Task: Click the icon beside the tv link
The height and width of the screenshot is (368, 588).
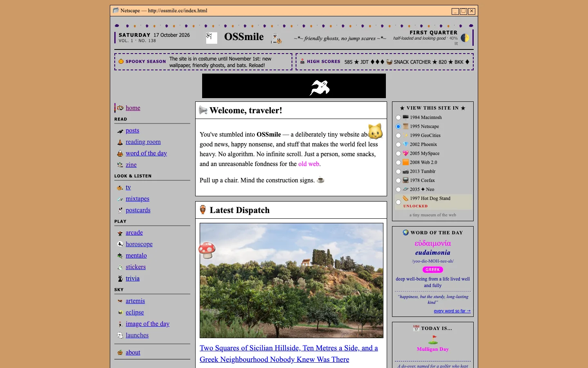Action: click(x=120, y=188)
